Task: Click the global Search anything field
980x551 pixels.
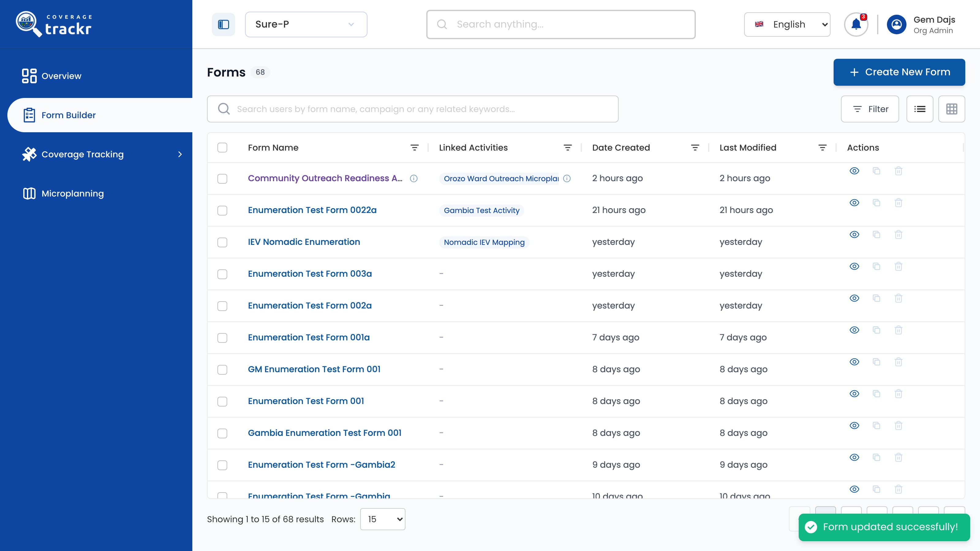Action: (x=561, y=24)
